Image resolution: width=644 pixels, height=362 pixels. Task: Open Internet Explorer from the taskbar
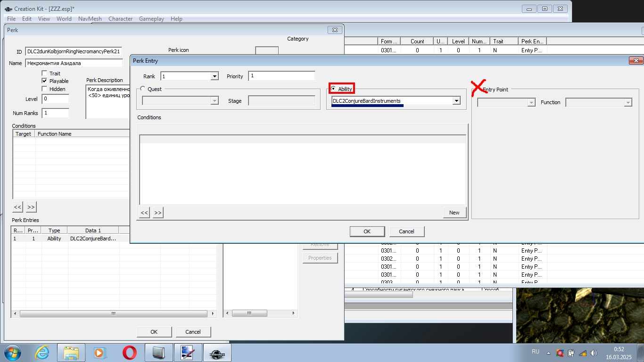[x=42, y=352]
